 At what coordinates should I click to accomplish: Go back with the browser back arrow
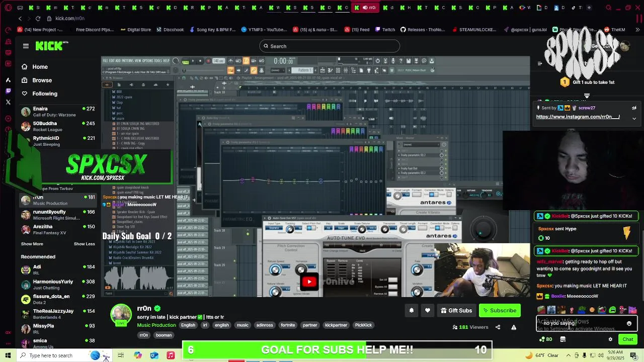(20, 19)
